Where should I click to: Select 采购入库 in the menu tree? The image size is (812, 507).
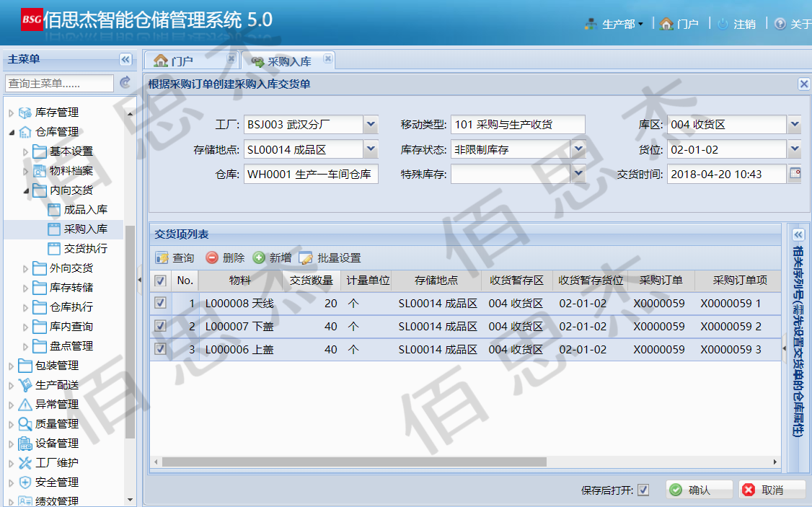tap(85, 229)
